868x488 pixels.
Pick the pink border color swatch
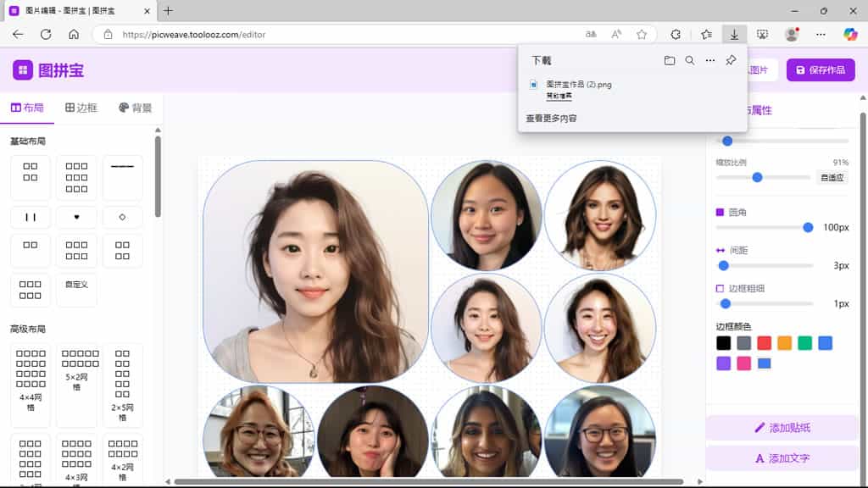pos(744,363)
